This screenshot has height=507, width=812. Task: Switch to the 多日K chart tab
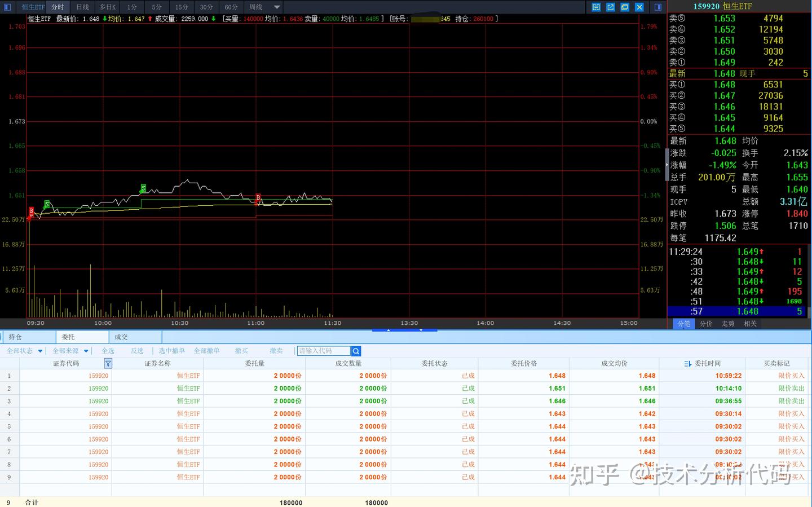[107, 7]
